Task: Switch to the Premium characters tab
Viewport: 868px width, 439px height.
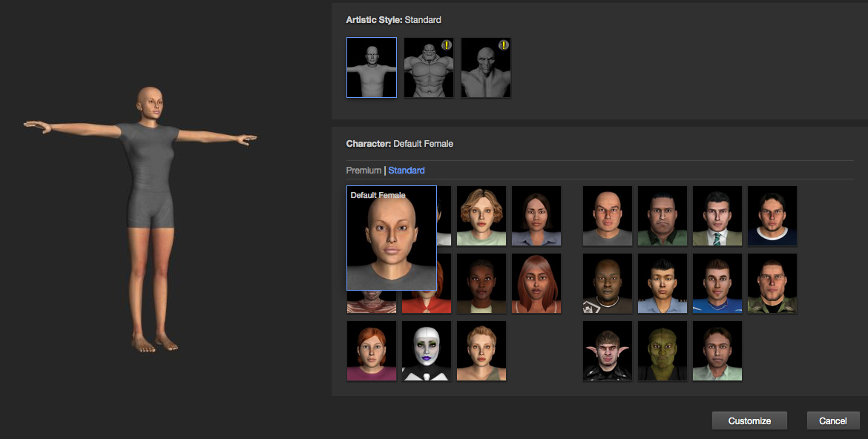Action: click(x=364, y=170)
